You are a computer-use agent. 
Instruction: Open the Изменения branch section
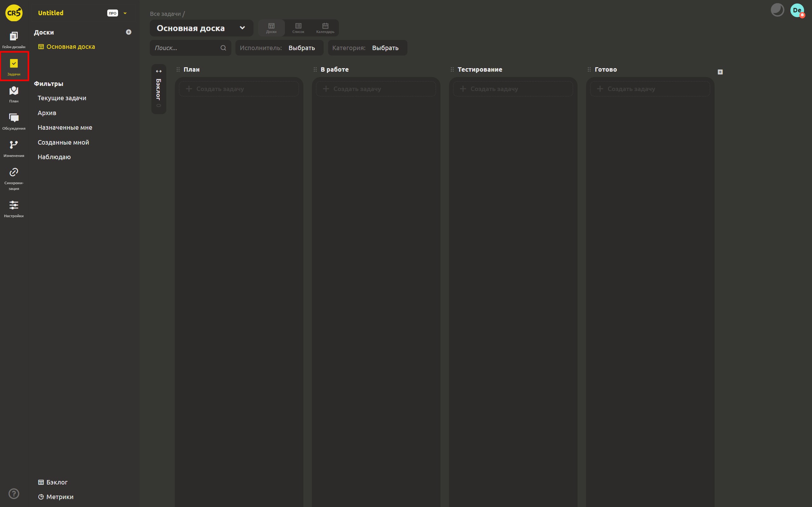pyautogui.click(x=14, y=148)
